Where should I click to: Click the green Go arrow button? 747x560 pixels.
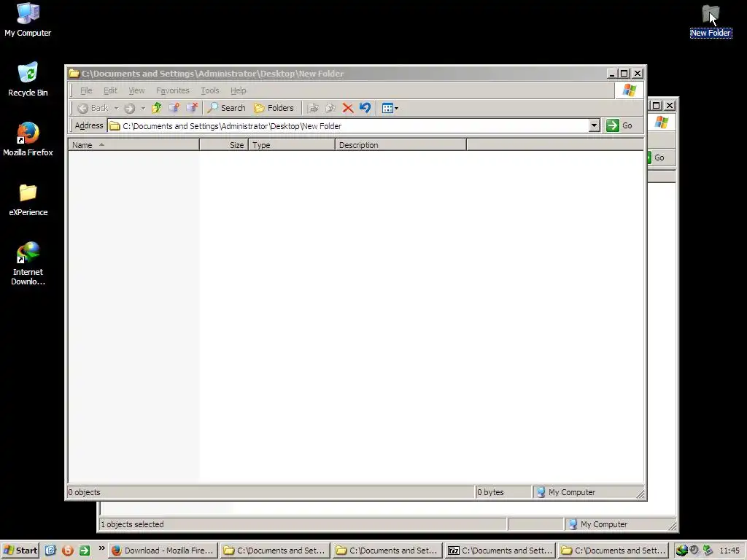point(612,125)
